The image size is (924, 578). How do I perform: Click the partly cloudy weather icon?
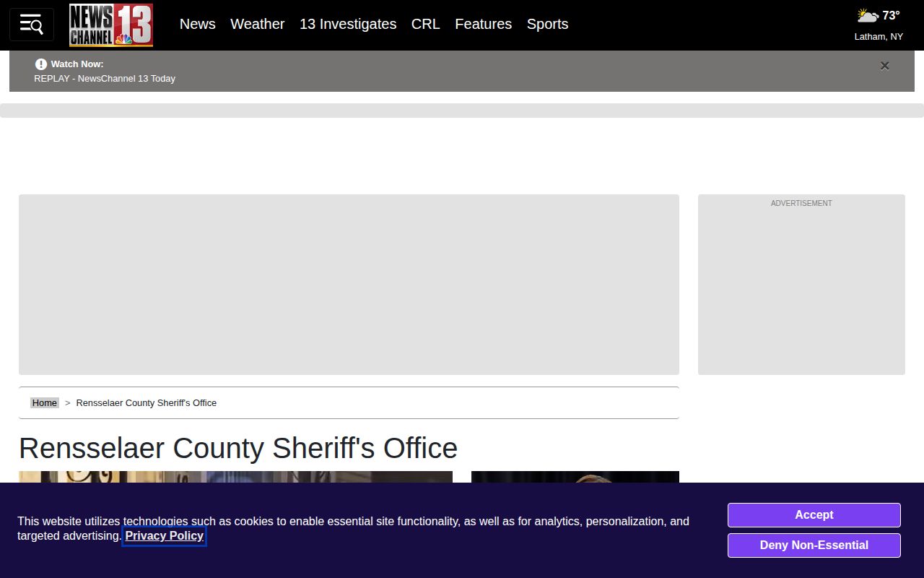868,15
